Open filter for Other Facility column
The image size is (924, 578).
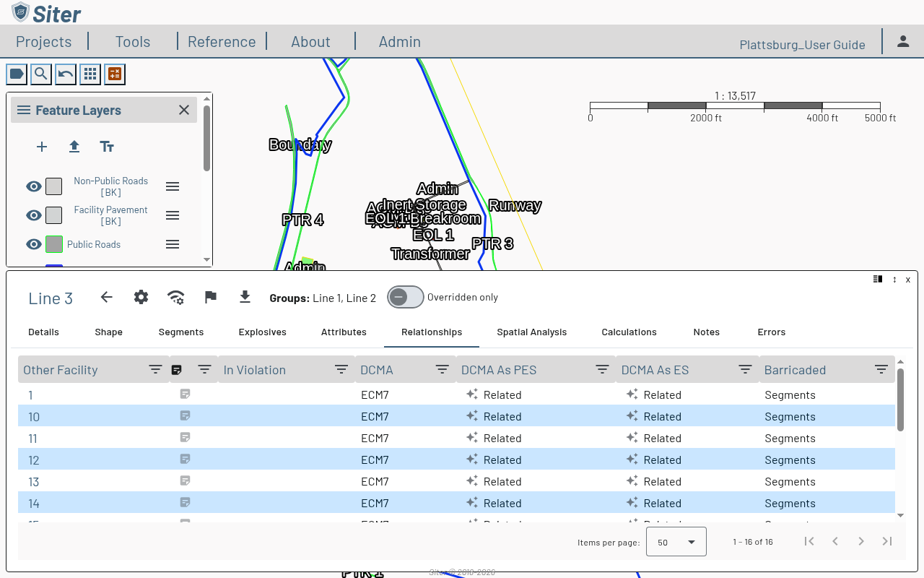click(x=155, y=369)
